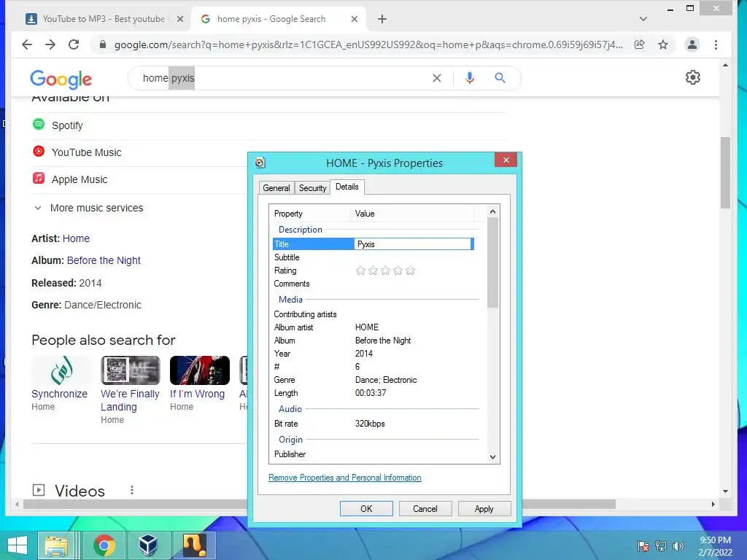747x560 pixels.
Task: Close the home pyxis Google Search tab
Action: [355, 19]
